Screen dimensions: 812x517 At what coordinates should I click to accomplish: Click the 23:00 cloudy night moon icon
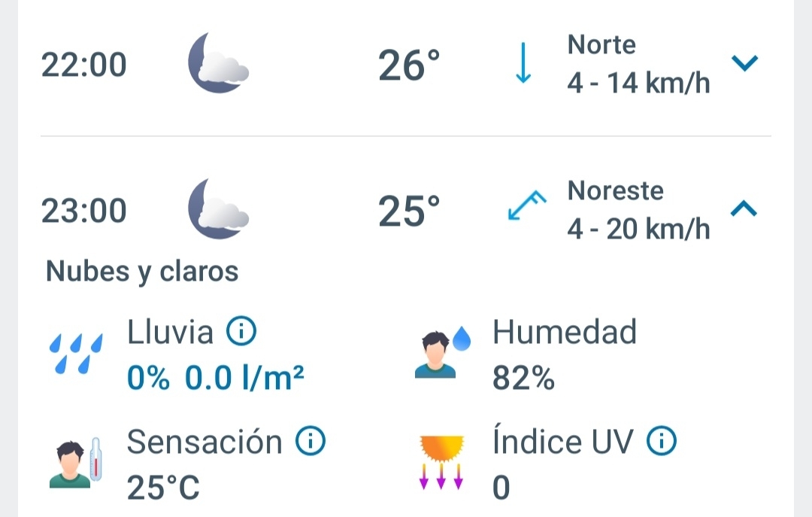217,210
